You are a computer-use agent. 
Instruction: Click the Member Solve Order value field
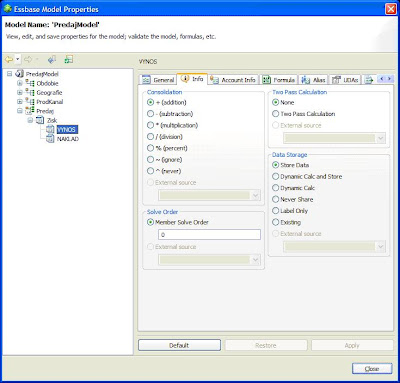(x=209, y=235)
